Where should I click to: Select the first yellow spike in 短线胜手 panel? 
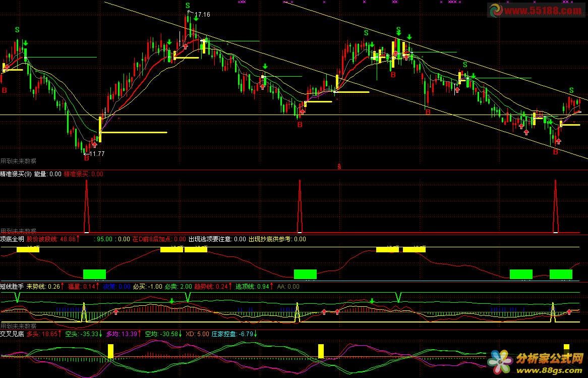click(x=84, y=312)
